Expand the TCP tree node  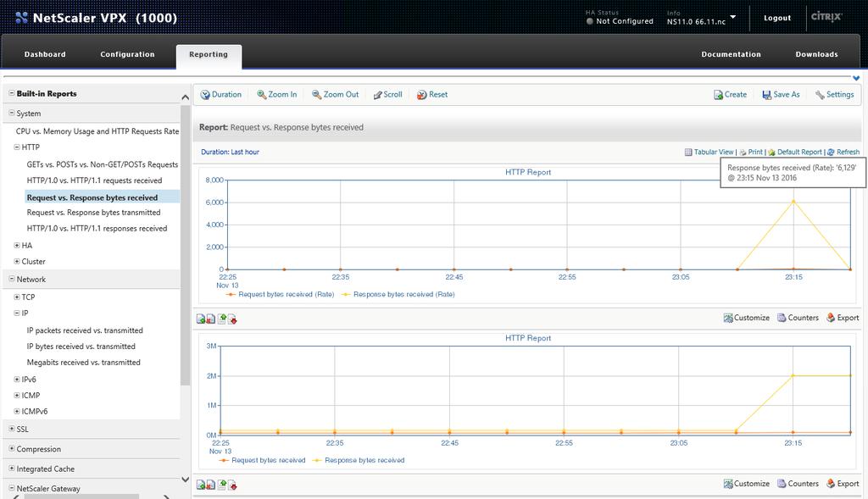coord(17,297)
